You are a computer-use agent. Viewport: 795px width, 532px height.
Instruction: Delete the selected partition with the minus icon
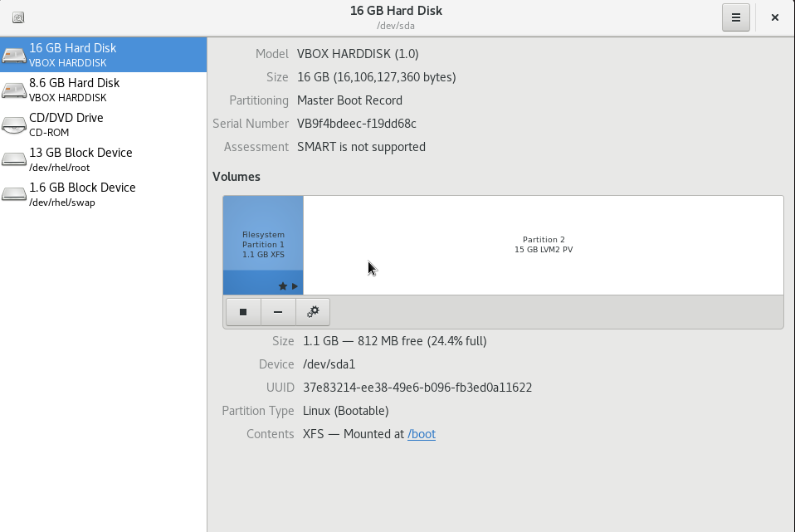pyautogui.click(x=277, y=311)
